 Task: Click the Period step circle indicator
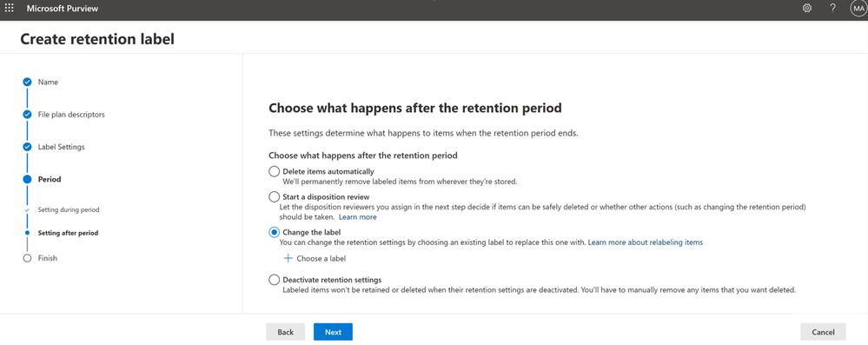click(x=27, y=179)
